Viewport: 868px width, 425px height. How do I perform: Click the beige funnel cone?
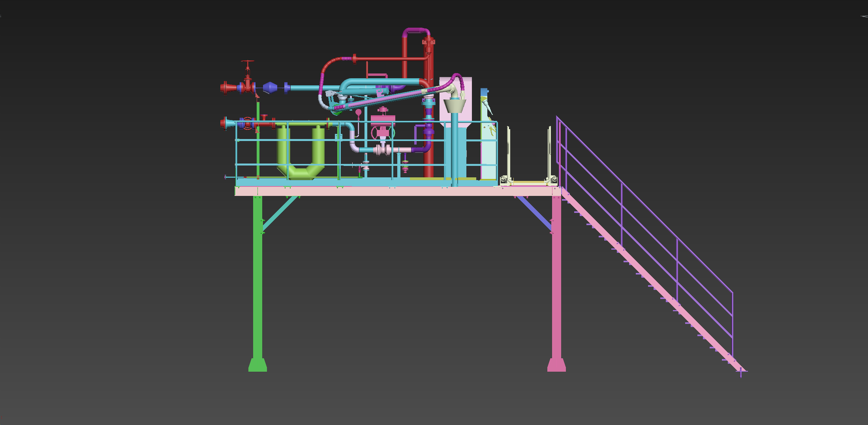(455, 106)
